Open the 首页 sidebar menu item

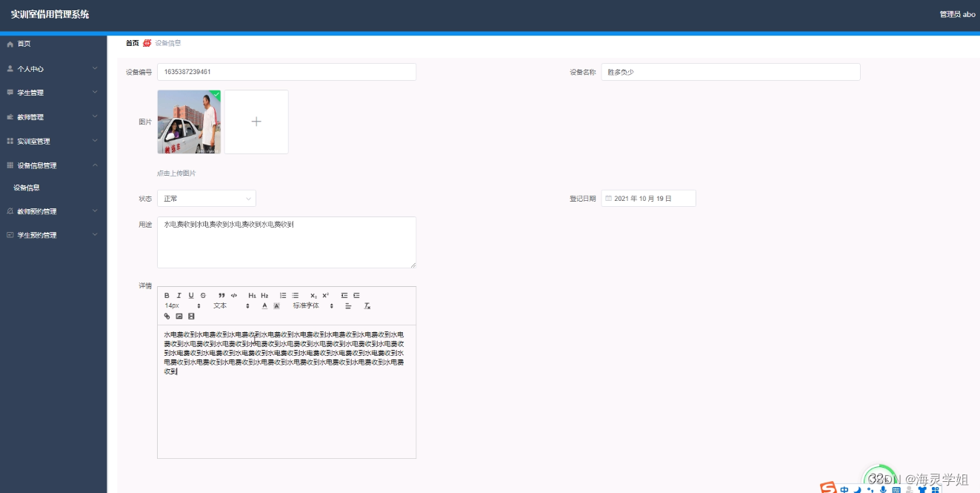pos(22,43)
